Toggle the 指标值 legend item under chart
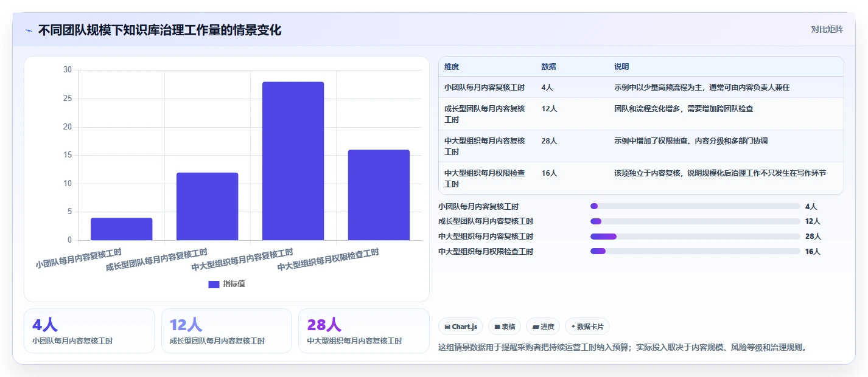The image size is (868, 377). [226, 284]
